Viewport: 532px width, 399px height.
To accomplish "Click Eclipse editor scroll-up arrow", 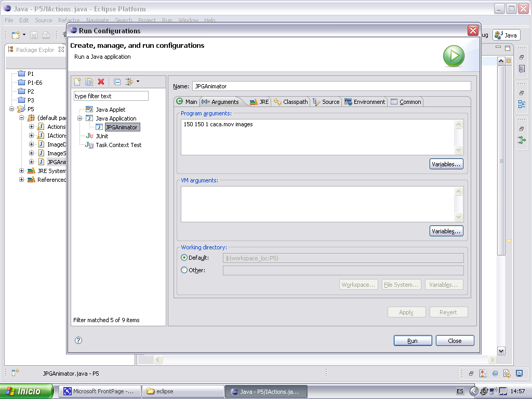I will click(501, 61).
